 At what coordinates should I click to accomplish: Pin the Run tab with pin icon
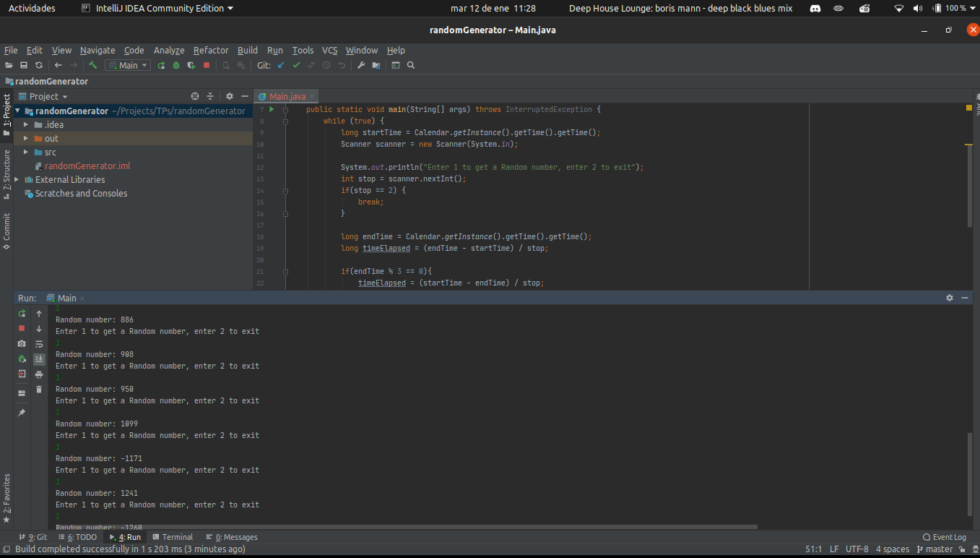[x=22, y=413]
